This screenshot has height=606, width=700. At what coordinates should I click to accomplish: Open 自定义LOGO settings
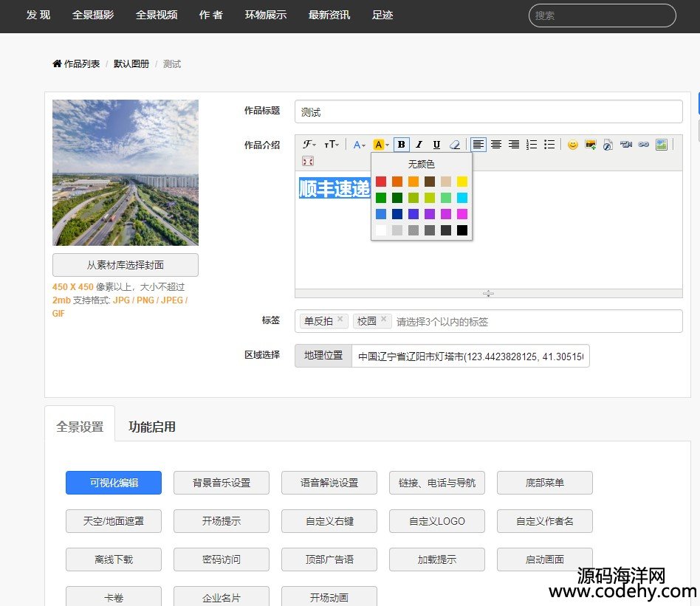437,521
